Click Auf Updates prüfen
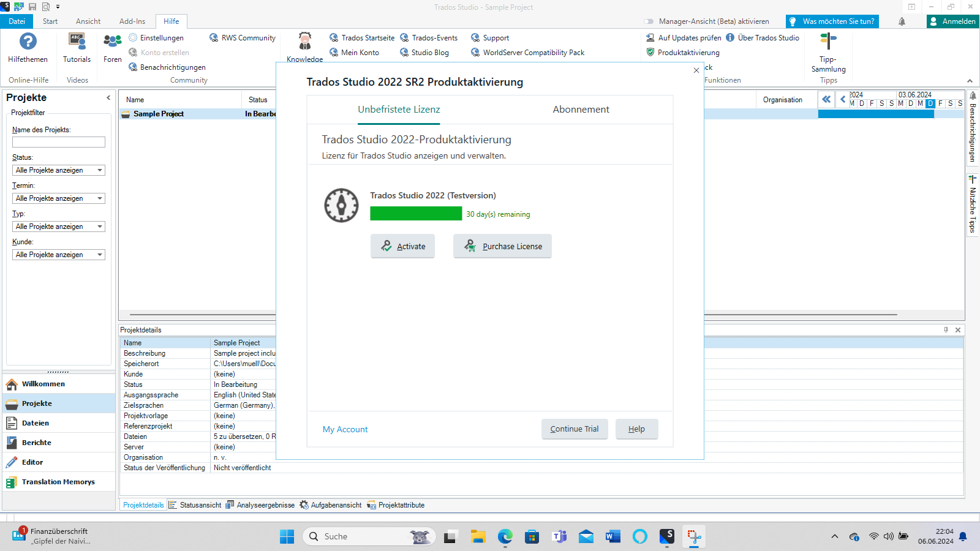This screenshot has height=551, width=980. pos(684,38)
